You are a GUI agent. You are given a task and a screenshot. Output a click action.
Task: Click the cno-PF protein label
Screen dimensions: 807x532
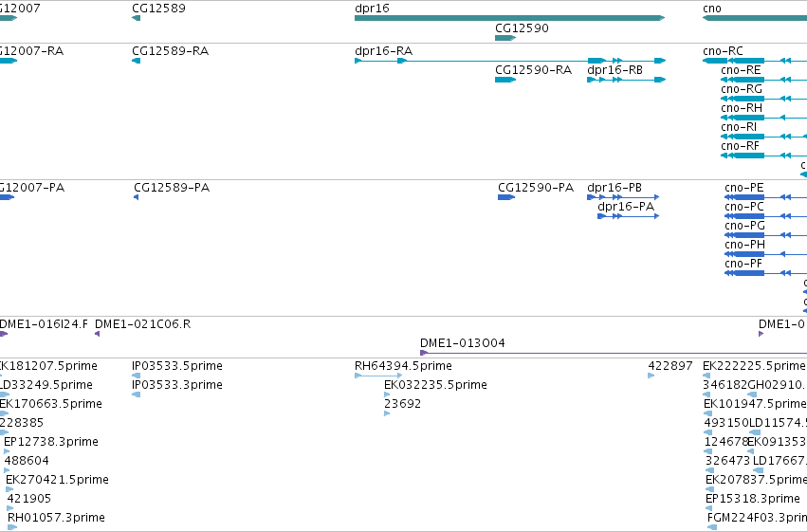(x=743, y=264)
